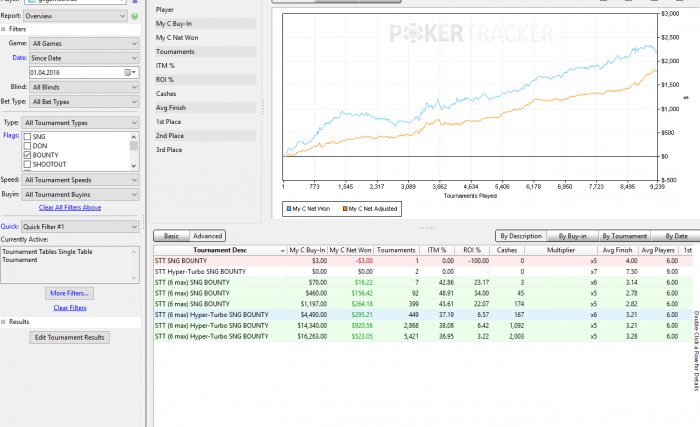Collapse the Filters section
700x427 pixels.
pyautogui.click(x=3, y=29)
